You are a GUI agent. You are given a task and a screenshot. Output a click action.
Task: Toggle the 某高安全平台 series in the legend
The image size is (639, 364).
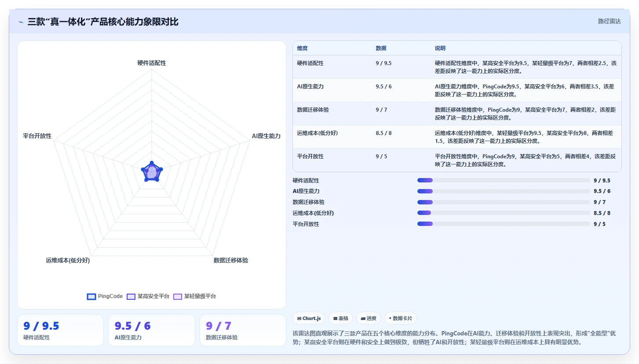148,296
